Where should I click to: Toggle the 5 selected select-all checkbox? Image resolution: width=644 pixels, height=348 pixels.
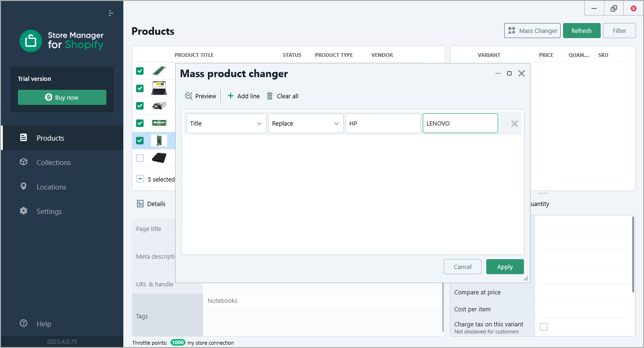[140, 179]
